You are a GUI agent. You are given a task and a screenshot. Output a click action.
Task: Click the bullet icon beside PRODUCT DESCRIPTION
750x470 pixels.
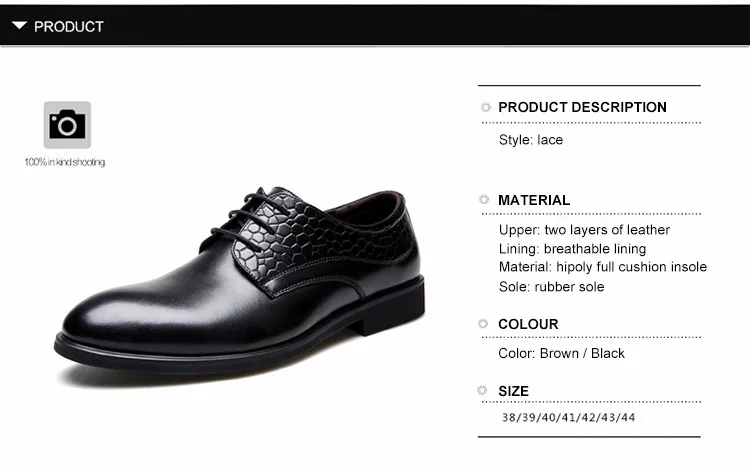pos(485,107)
